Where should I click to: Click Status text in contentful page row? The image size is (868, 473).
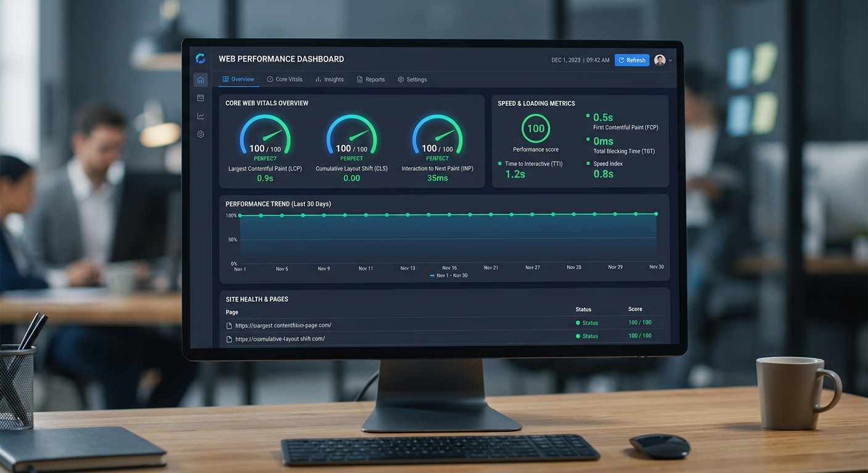coord(590,323)
